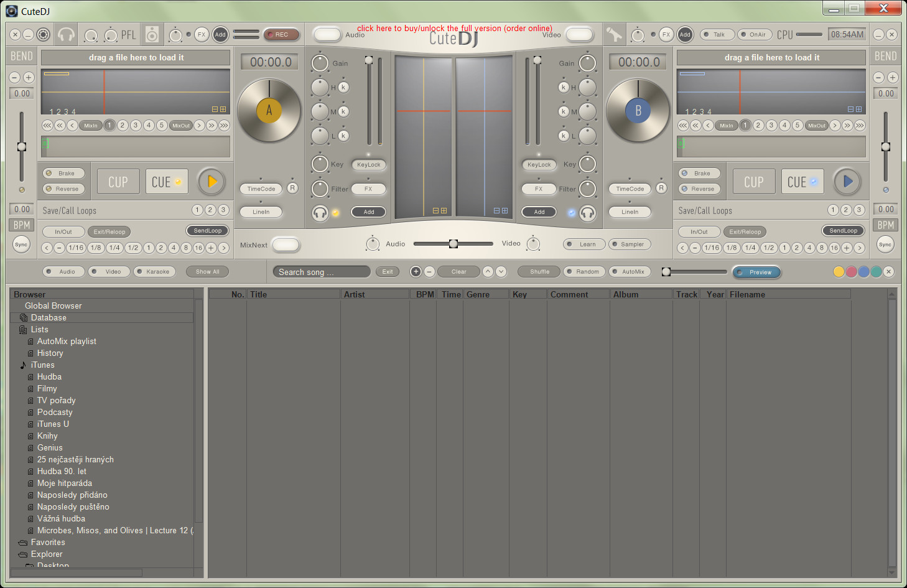Sort tracks by Title column header

(294, 294)
